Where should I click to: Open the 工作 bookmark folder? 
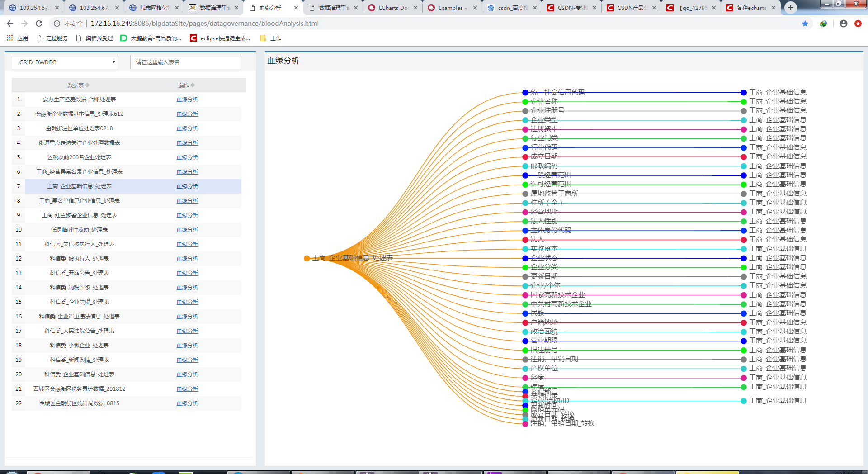tap(270, 38)
